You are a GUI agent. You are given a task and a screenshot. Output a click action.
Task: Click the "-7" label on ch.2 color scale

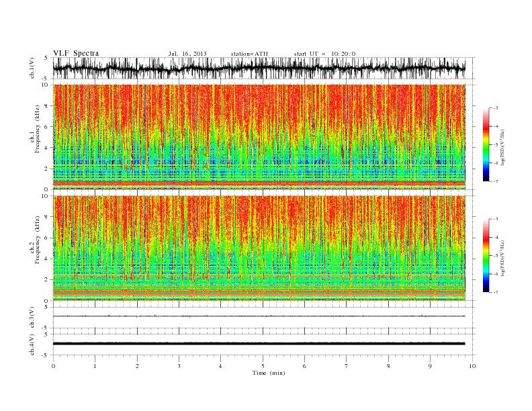point(496,292)
